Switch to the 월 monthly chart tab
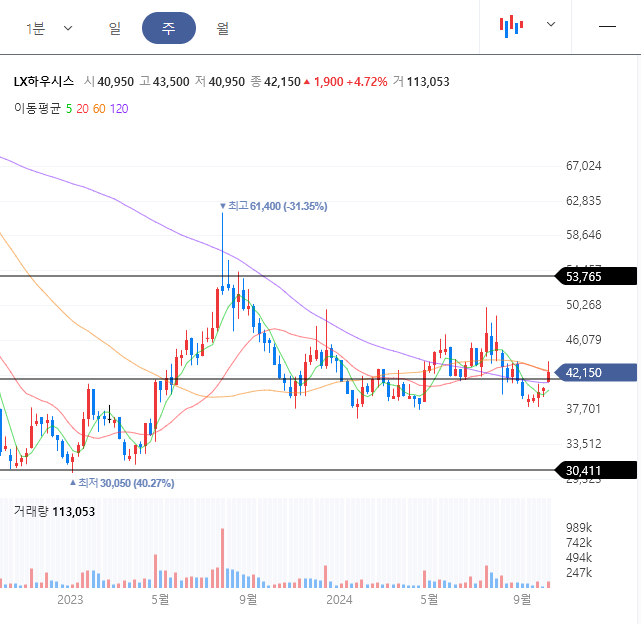 (x=222, y=28)
